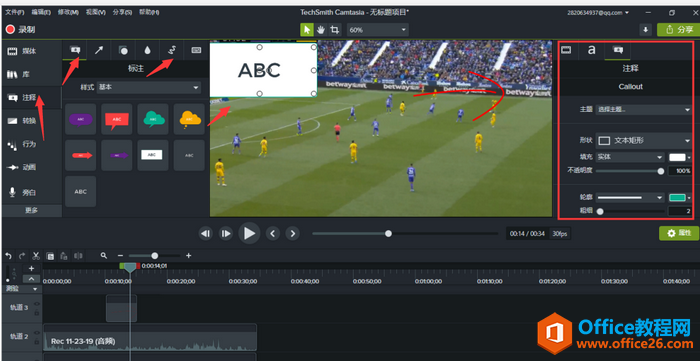Cut selection with scissors icon

pos(36,256)
